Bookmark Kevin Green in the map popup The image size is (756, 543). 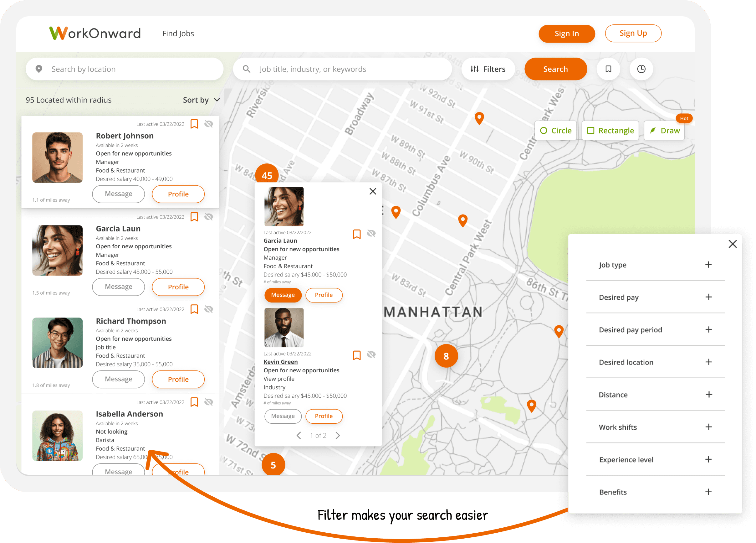click(x=357, y=355)
